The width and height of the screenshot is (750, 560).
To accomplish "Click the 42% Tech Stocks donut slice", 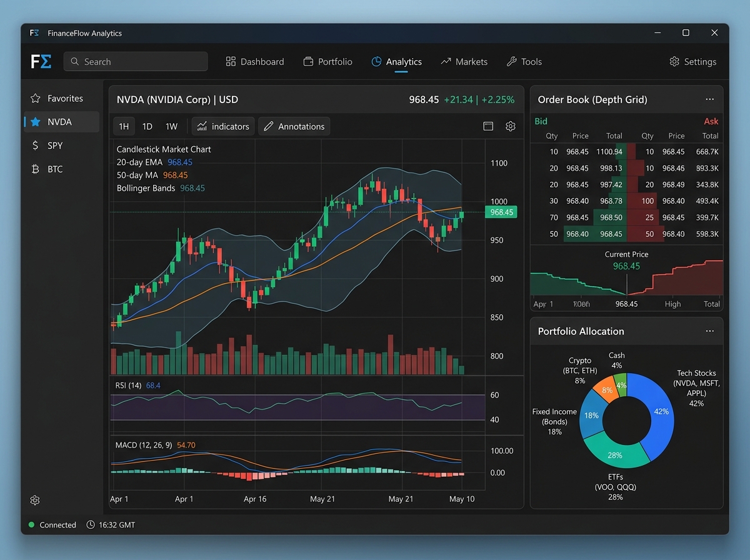I will (x=662, y=411).
